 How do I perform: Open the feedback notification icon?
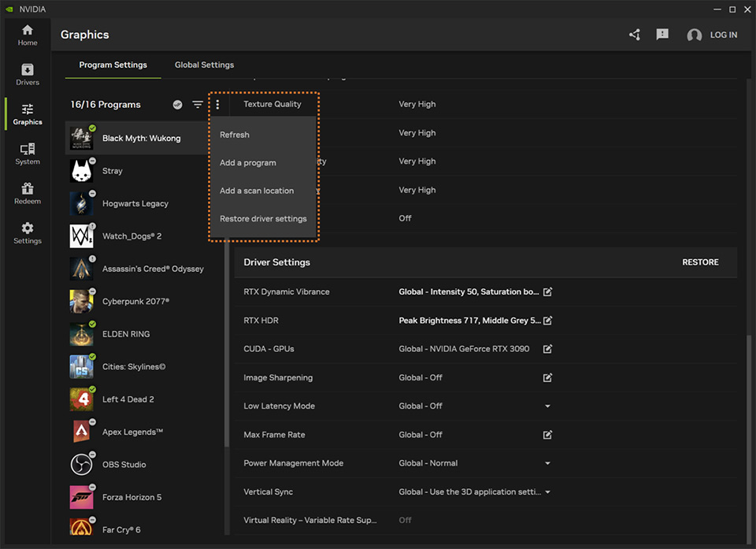coord(662,35)
